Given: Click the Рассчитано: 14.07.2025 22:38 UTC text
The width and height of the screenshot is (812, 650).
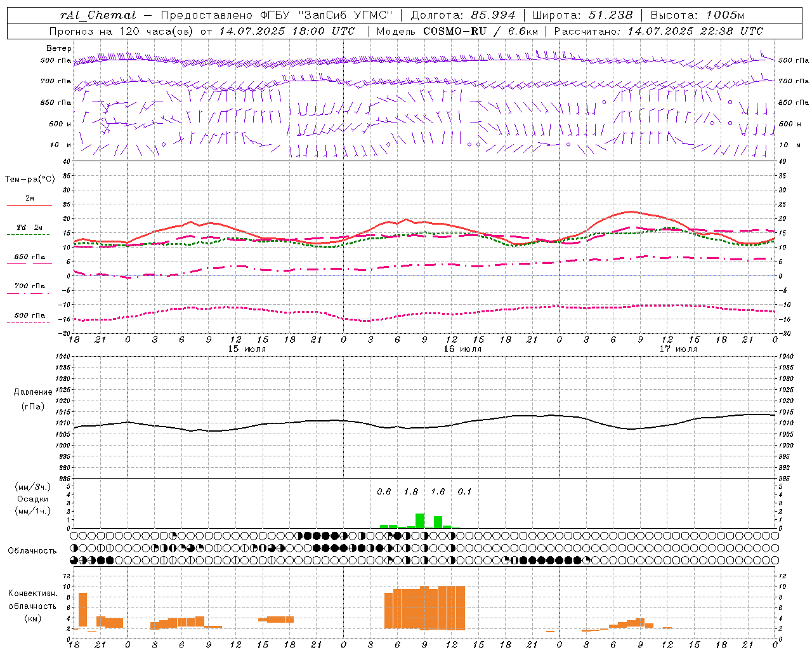Looking at the screenshot, I should (x=658, y=31).
